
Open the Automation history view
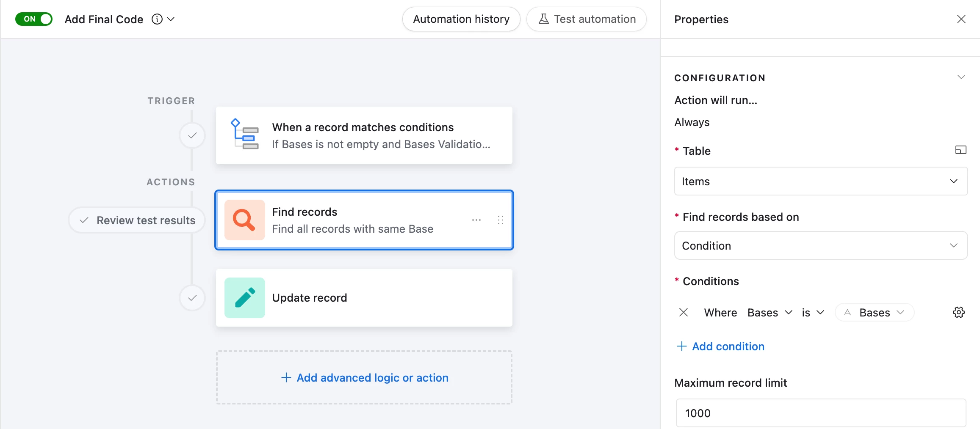point(461,19)
